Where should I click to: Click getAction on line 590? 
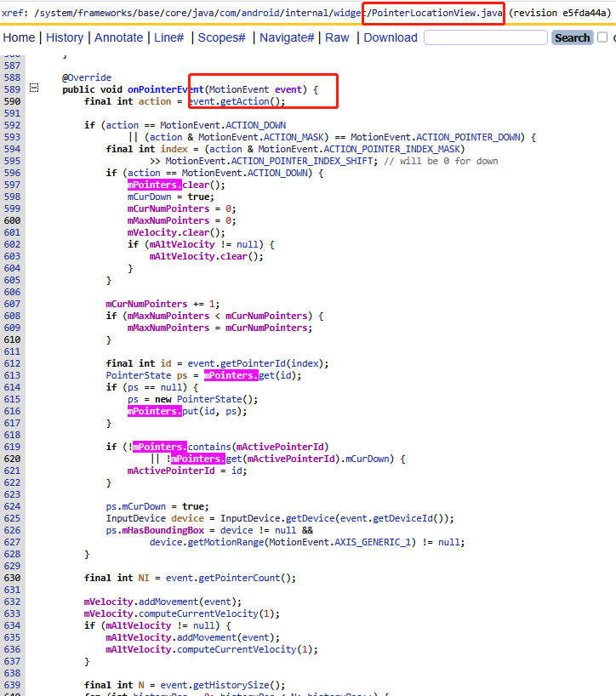pos(244,101)
